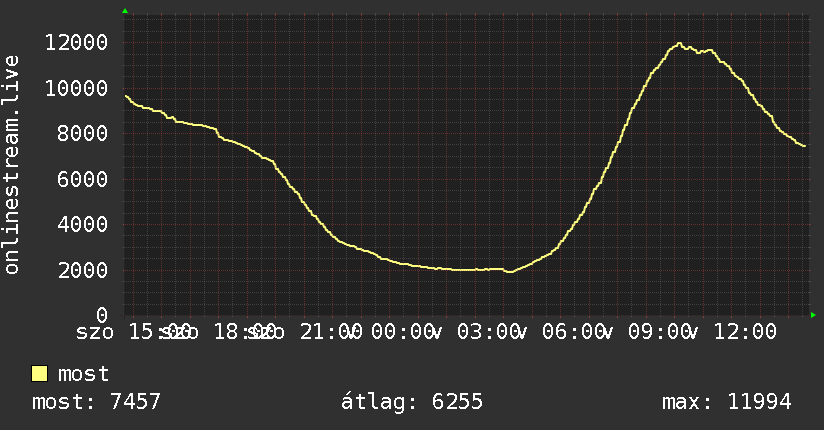Click the green arrow atop the y-axis
Image resolution: width=824 pixels, height=430 pixels.
pos(125,11)
